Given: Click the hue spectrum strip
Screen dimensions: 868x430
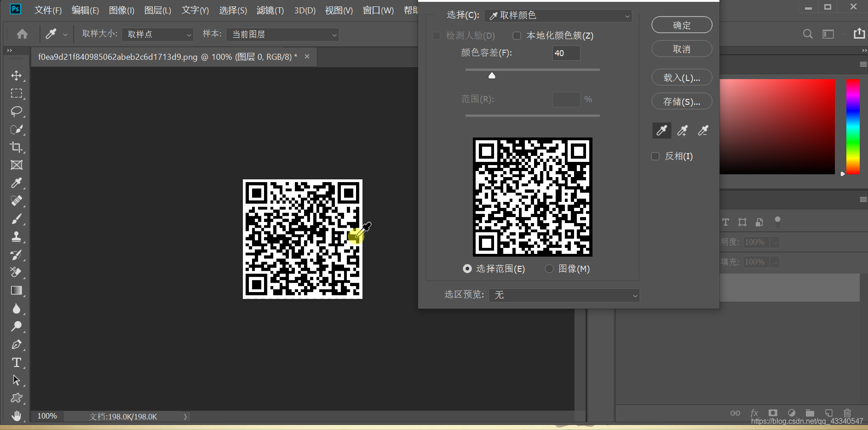Looking at the screenshot, I should coord(853,126).
